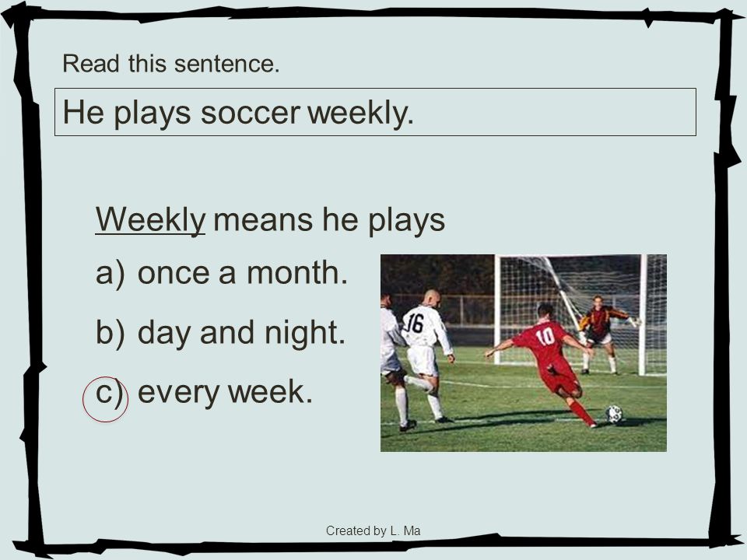747x560 pixels.
Task: Click the underlined word Weekly
Action: point(150,220)
